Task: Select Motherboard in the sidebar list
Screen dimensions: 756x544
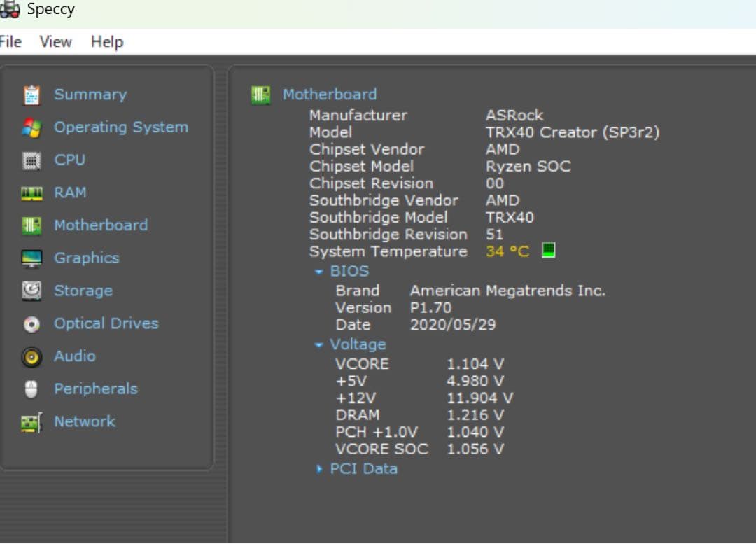Action: (101, 225)
